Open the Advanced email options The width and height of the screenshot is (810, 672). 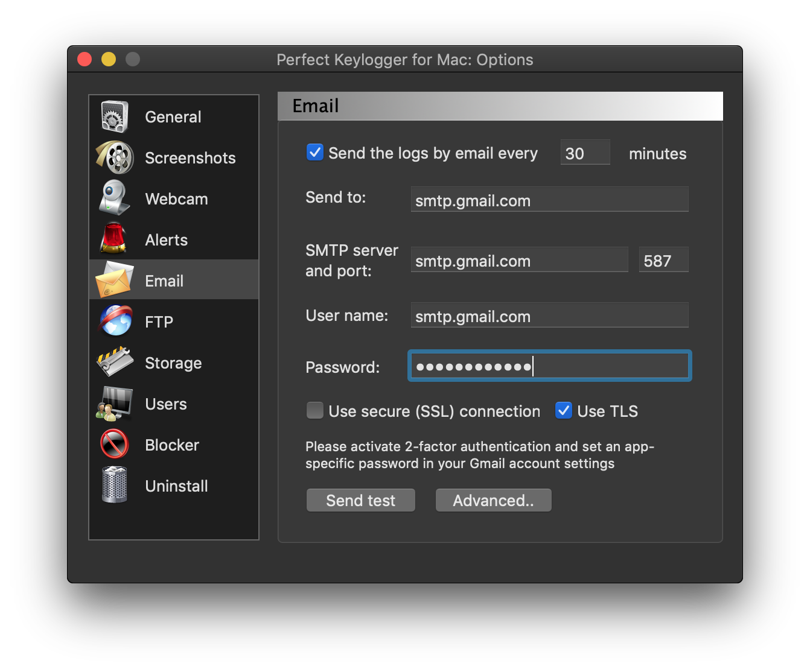pos(493,500)
